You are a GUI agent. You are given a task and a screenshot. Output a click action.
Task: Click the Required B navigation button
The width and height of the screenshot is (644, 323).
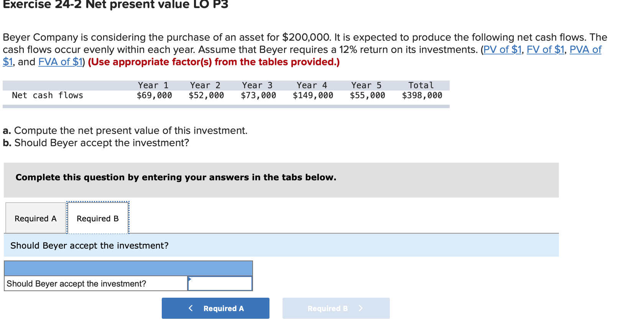point(335,308)
